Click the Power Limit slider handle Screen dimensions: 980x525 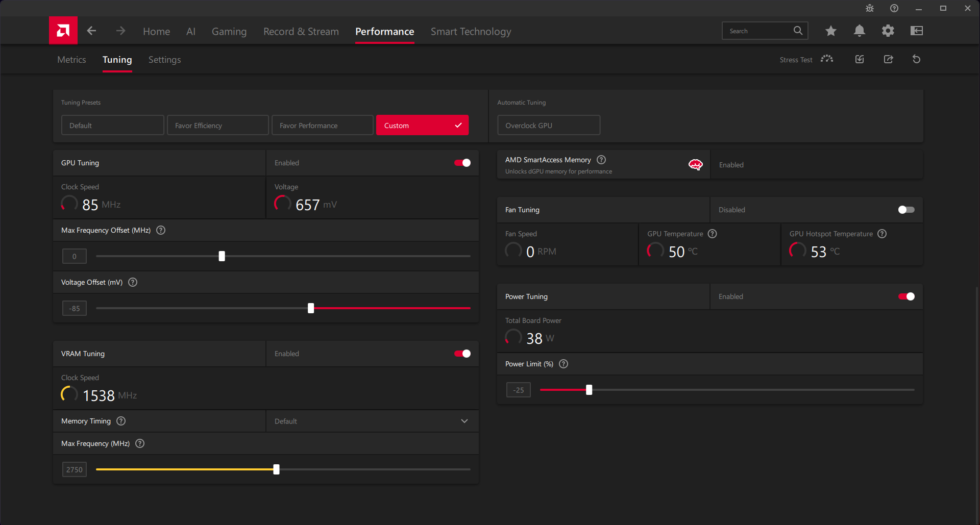(x=589, y=390)
